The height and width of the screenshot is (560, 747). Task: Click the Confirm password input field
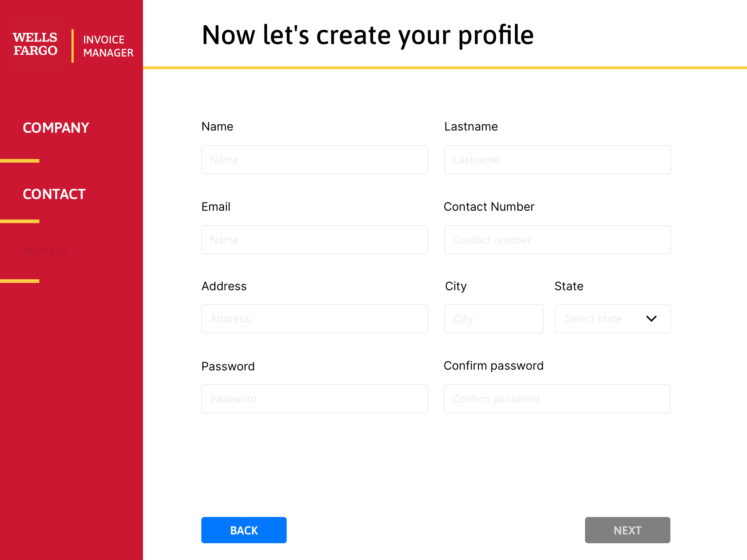coord(556,398)
